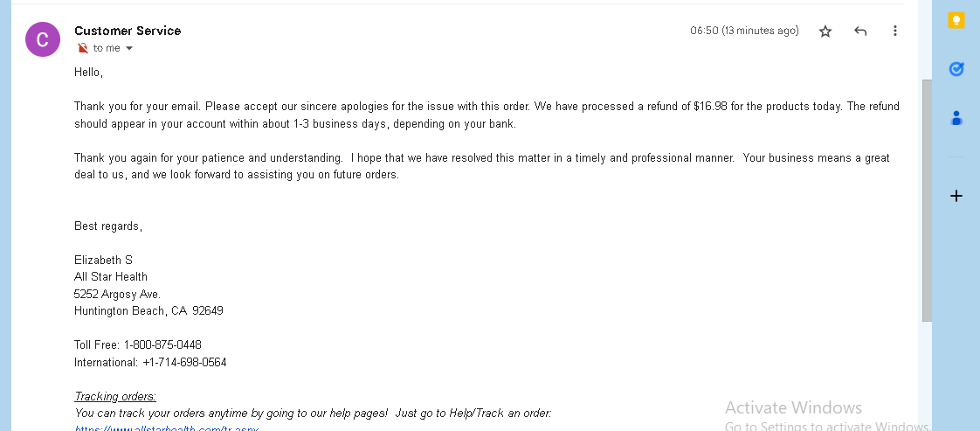Screen dimensions: 980x431
Task: Click the international number +1-714-698-0564
Action: [184, 362]
